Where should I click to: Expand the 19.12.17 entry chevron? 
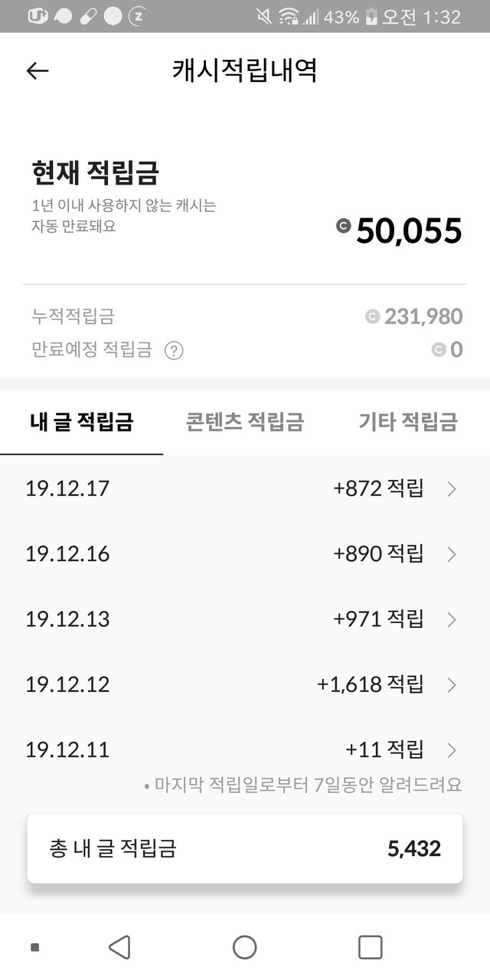pyautogui.click(x=452, y=489)
